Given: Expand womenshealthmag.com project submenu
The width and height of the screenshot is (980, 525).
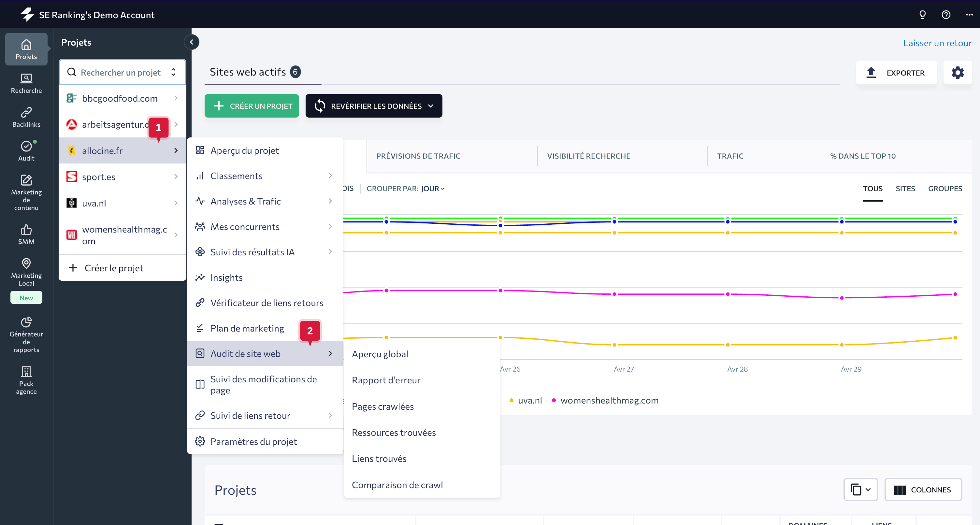Looking at the screenshot, I should [176, 235].
